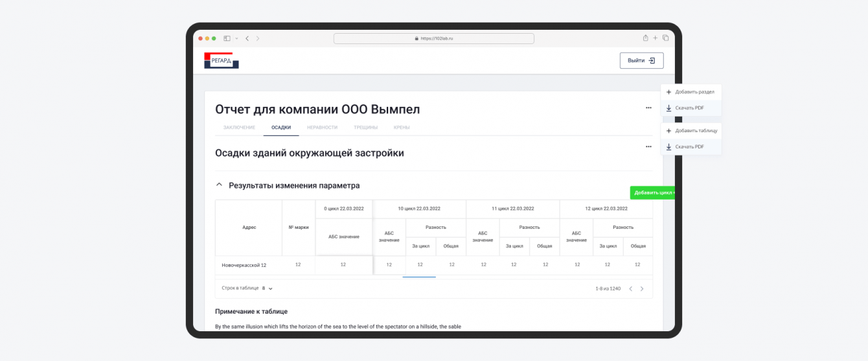Open the browser sidebar panel icon
The image size is (868, 361).
tap(227, 38)
